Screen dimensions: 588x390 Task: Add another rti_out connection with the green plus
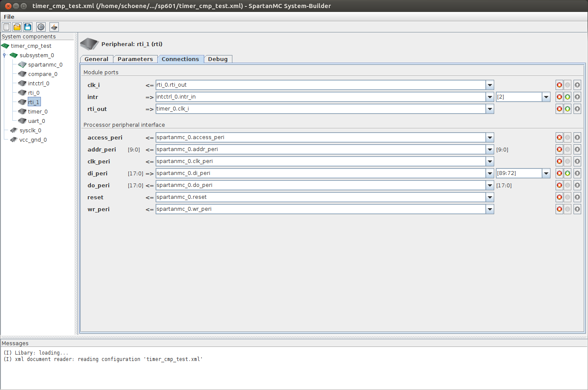coord(568,109)
